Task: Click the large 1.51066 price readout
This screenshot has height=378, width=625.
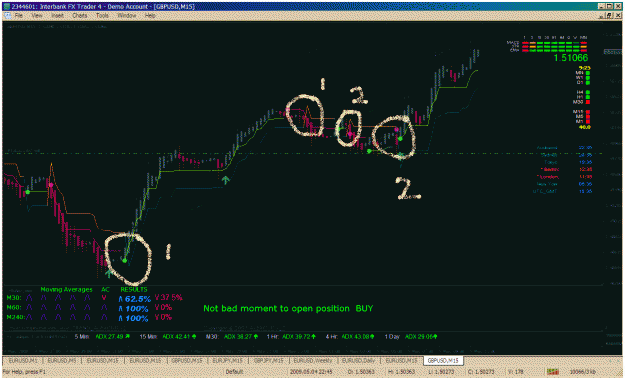Action: tap(571, 58)
